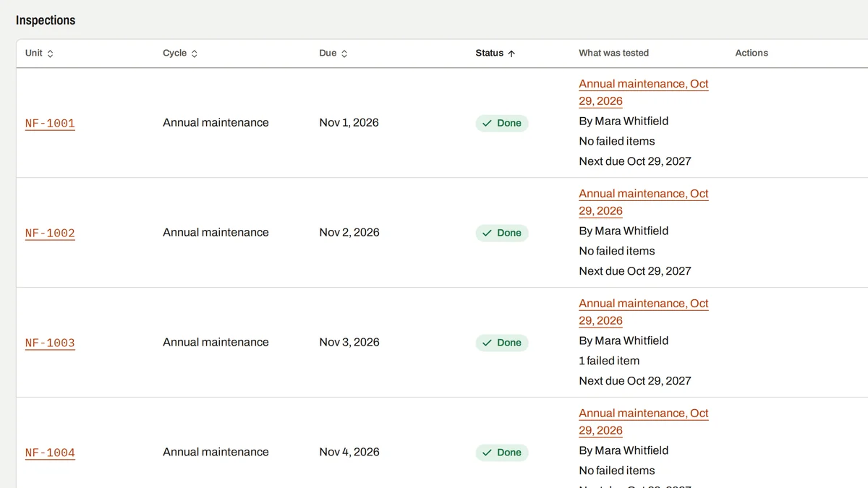Open NF-1002's Annual maintenance, Oct 29 report
The image size is (868, 488).
644,202
